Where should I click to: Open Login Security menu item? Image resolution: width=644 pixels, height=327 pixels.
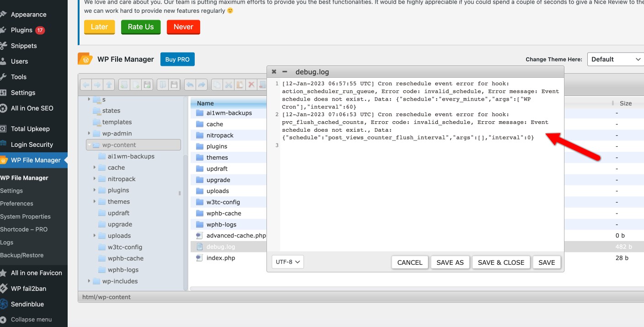[x=32, y=145]
